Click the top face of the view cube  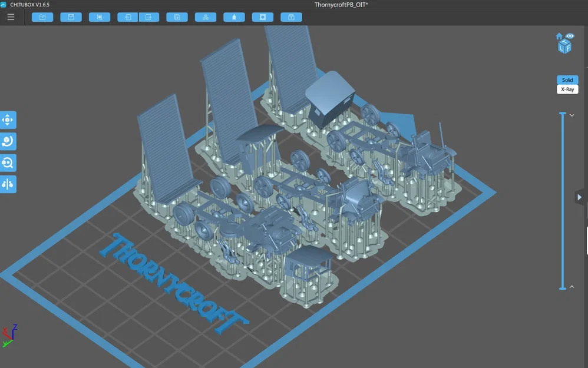click(565, 42)
